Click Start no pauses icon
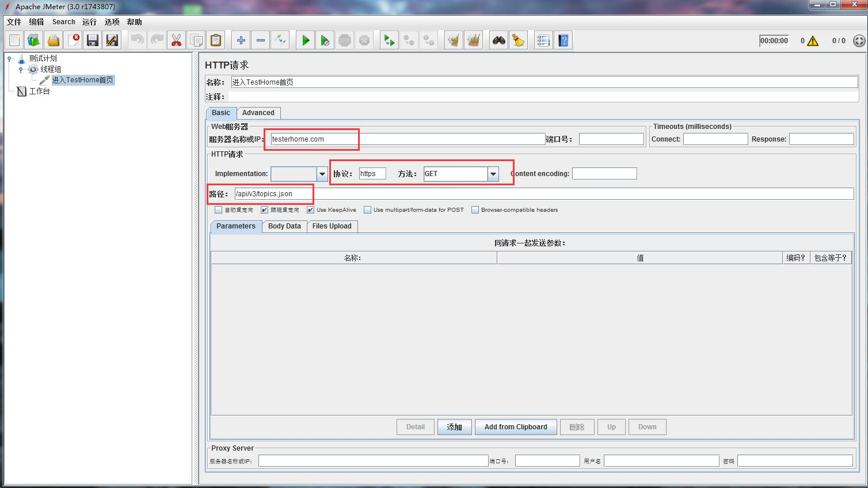This screenshot has width=868, height=488. (325, 40)
